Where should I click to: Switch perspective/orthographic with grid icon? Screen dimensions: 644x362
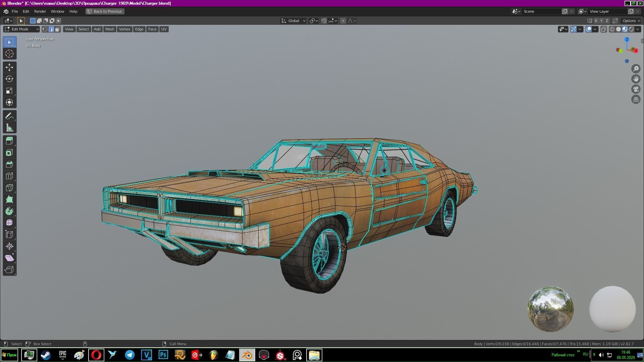(x=636, y=100)
